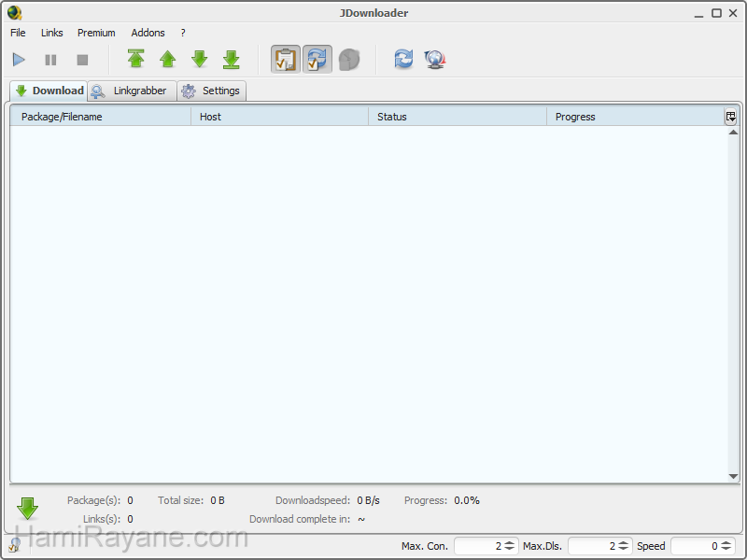This screenshot has width=747, height=560.
Task: Switch to the Settings tab
Action: tap(212, 91)
